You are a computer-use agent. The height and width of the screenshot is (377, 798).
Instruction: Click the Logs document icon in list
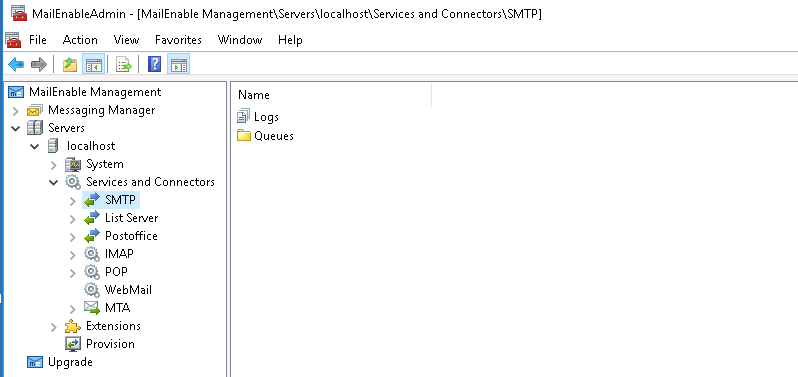pyautogui.click(x=244, y=117)
